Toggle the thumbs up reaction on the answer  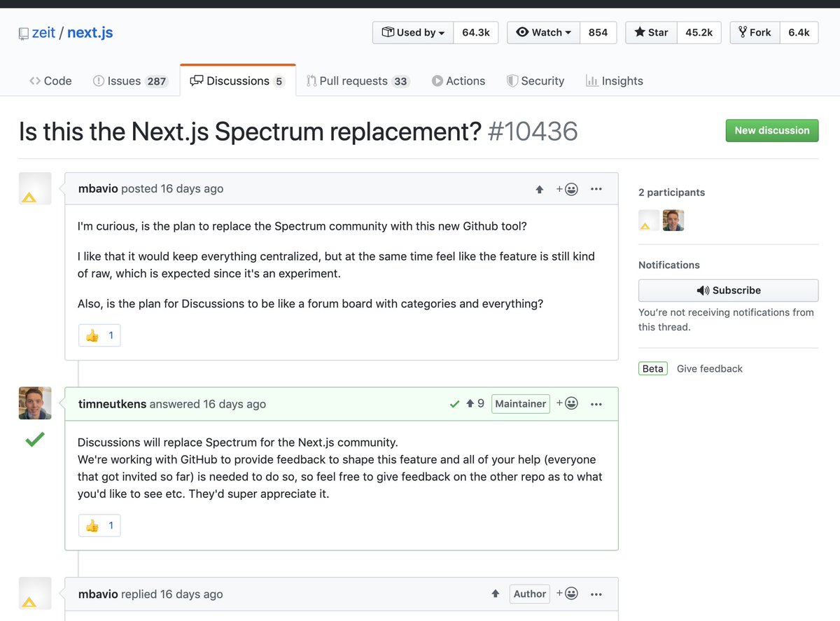(99, 525)
